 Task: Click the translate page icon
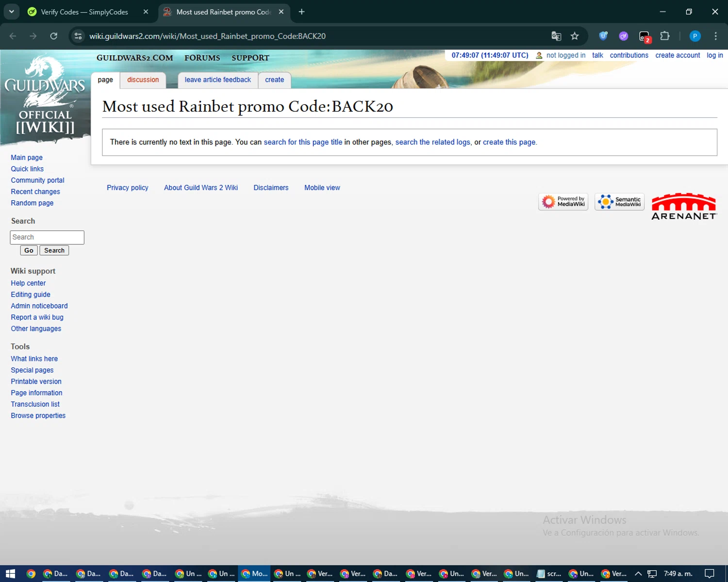(556, 36)
